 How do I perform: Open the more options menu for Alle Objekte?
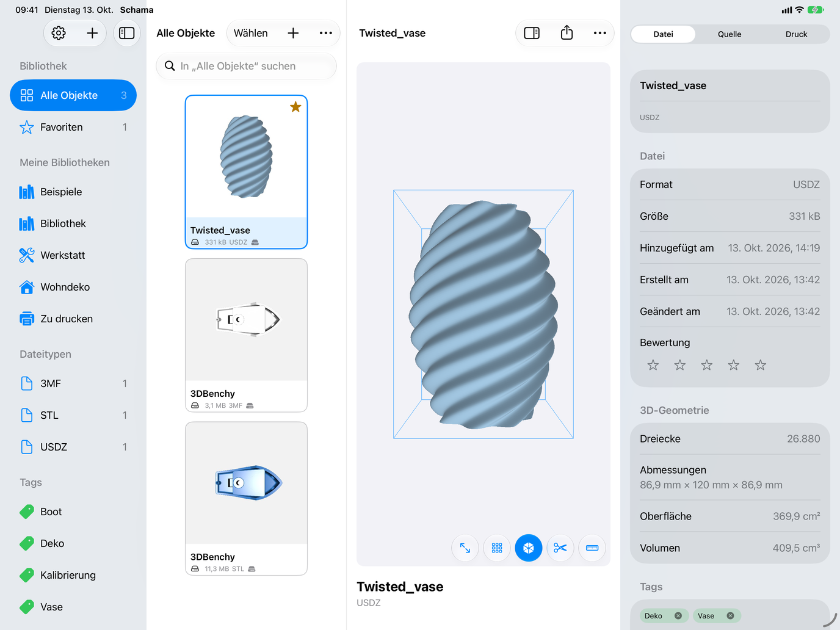click(326, 33)
